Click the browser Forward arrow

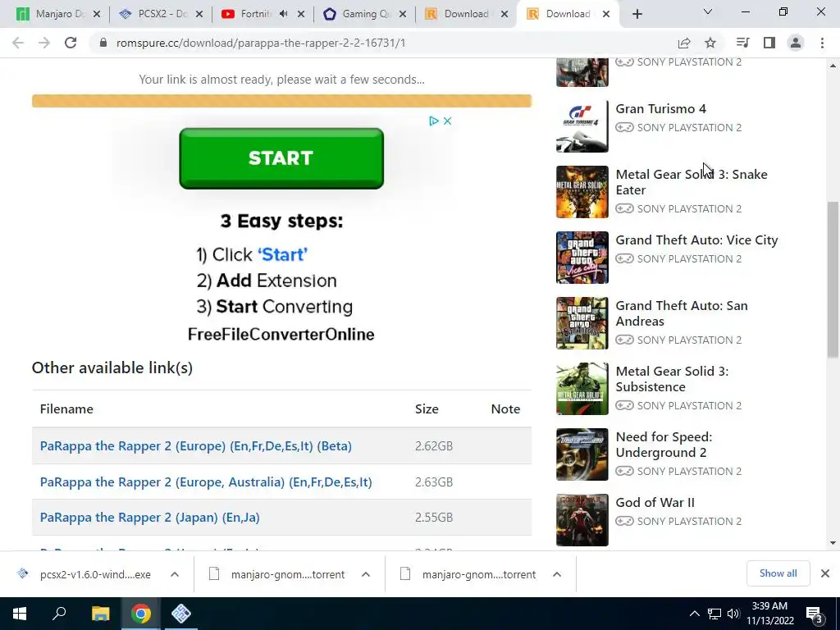click(44, 43)
